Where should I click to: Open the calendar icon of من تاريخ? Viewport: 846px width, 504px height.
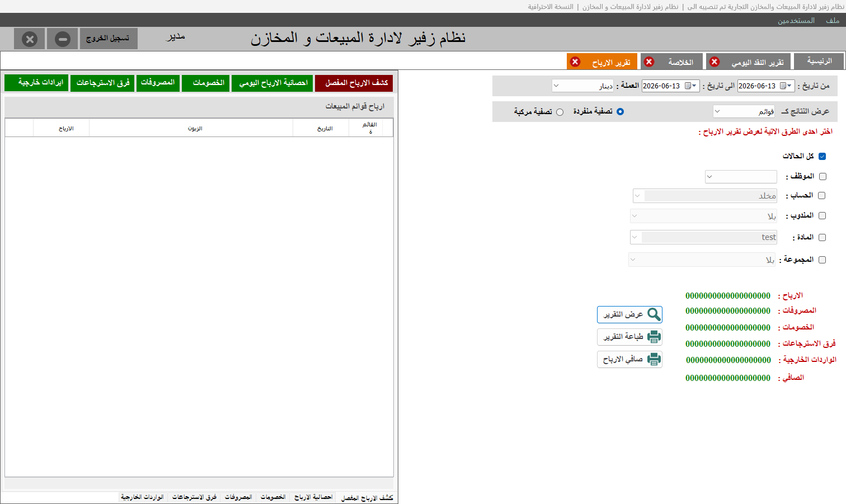click(783, 86)
